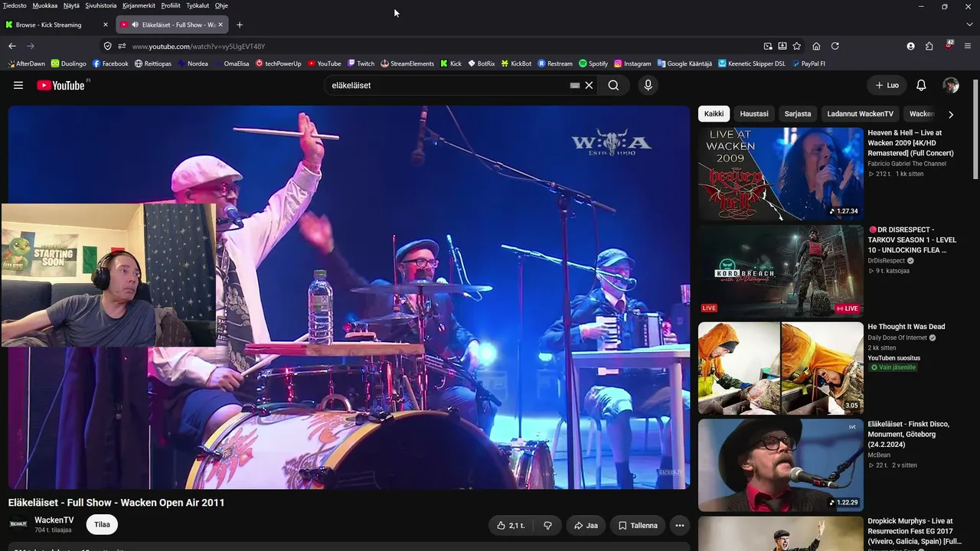Go back with the browser back arrow
The width and height of the screenshot is (980, 551).
pyautogui.click(x=12, y=46)
